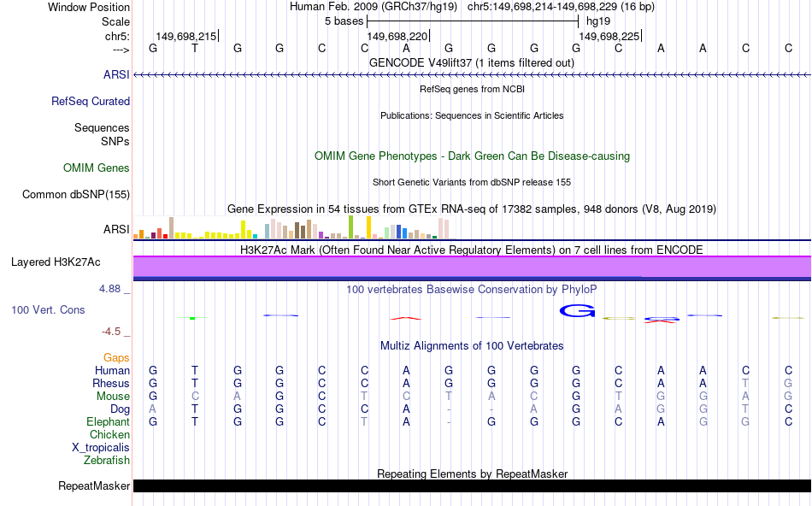Click the H3K27Ac Mark ENCODE track title
This screenshot has width=812, height=506.
(472, 250)
